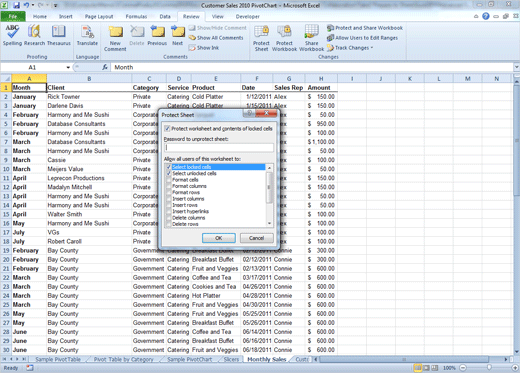This screenshot has width=520, height=373.
Task: Enable Format cells permission
Action: pyautogui.click(x=169, y=180)
